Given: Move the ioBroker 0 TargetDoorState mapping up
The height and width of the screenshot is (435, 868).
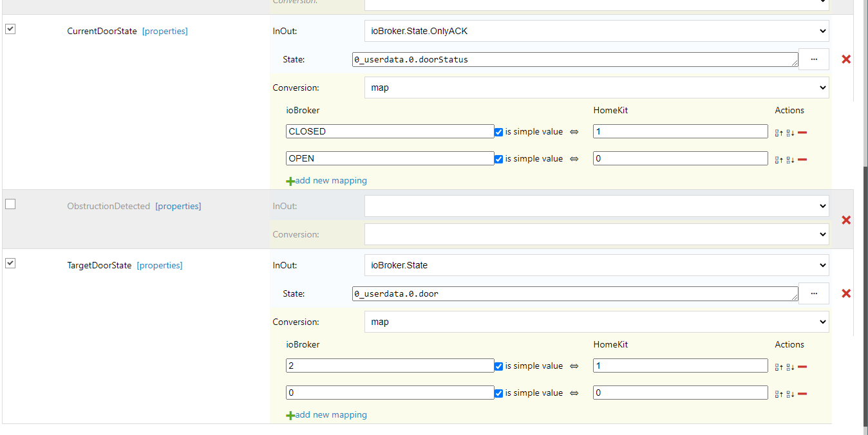Looking at the screenshot, I should tap(779, 394).
